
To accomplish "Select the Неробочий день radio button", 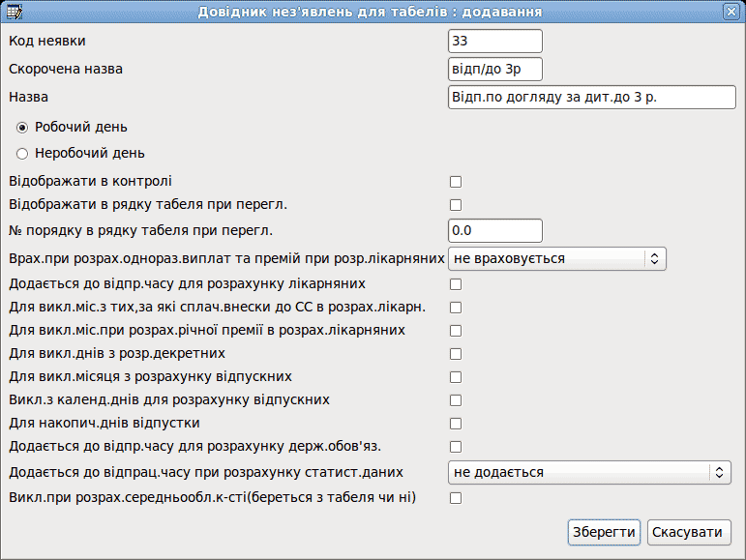I will click(x=22, y=154).
